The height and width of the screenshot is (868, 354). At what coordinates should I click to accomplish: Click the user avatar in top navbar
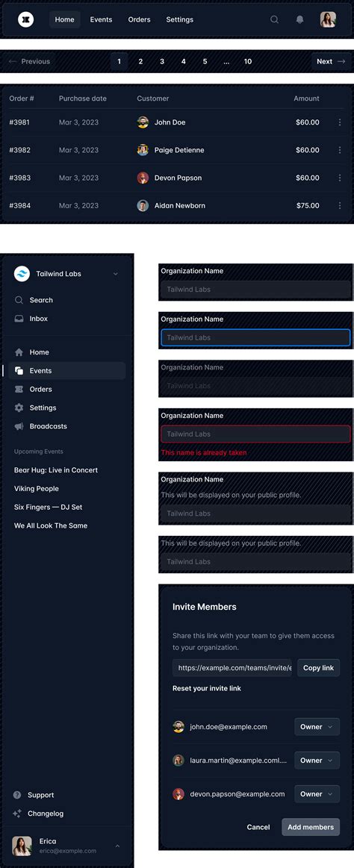[x=328, y=19]
